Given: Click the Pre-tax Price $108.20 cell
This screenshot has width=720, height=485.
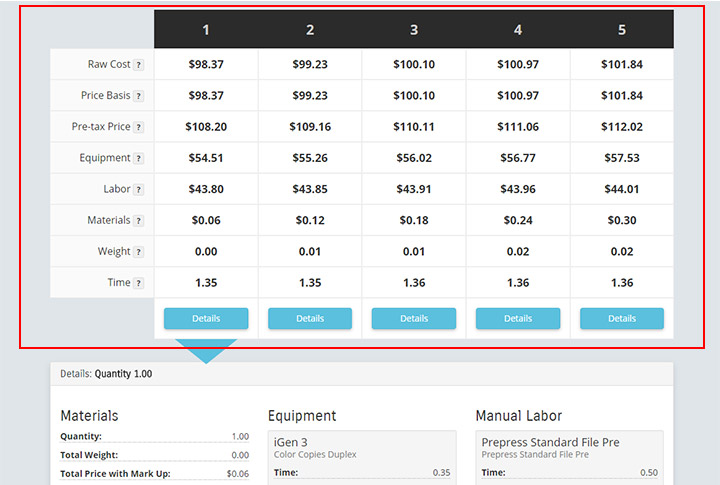Looking at the screenshot, I should [x=206, y=127].
